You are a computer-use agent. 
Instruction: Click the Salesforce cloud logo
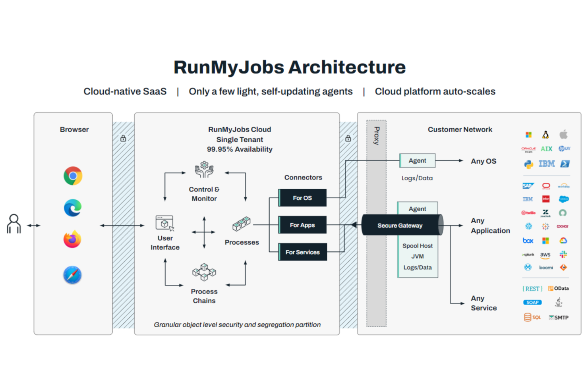pos(564,199)
